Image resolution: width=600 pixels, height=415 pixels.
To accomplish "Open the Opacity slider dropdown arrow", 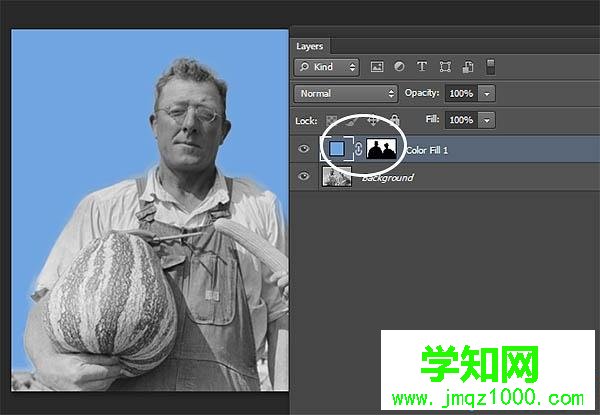I will pyautogui.click(x=487, y=94).
